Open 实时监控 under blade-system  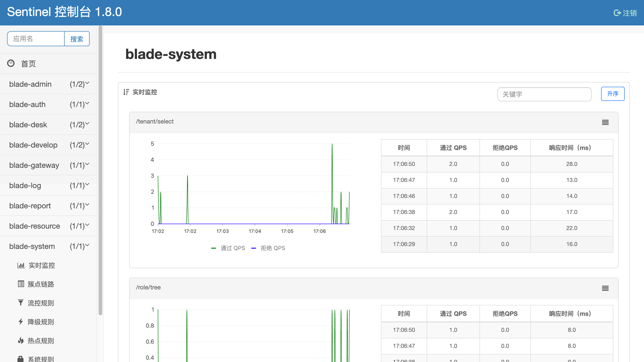click(42, 265)
